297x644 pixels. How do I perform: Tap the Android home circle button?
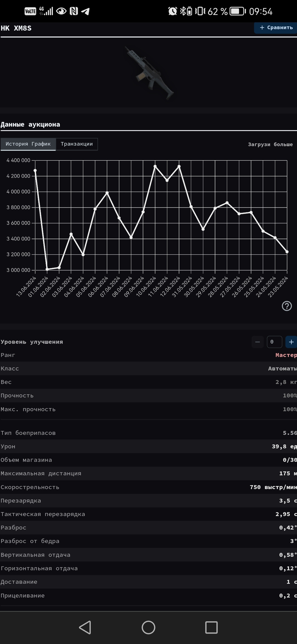click(148, 627)
